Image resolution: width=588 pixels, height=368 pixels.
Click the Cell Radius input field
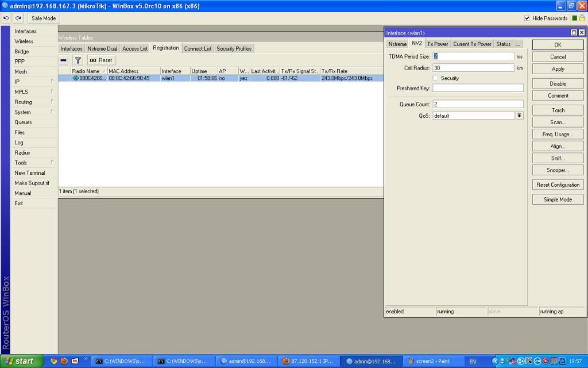(473, 68)
